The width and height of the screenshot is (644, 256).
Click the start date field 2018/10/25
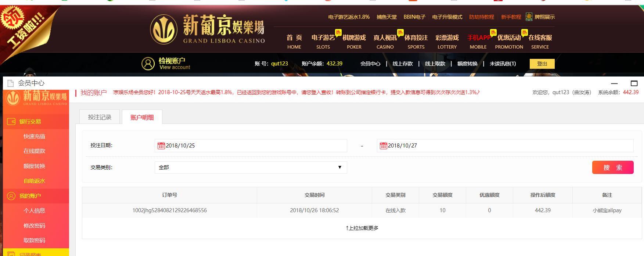coord(251,146)
